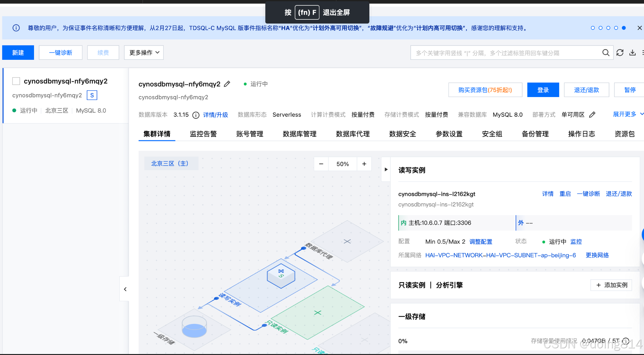
Task: Download the cluster list
Action: click(633, 53)
